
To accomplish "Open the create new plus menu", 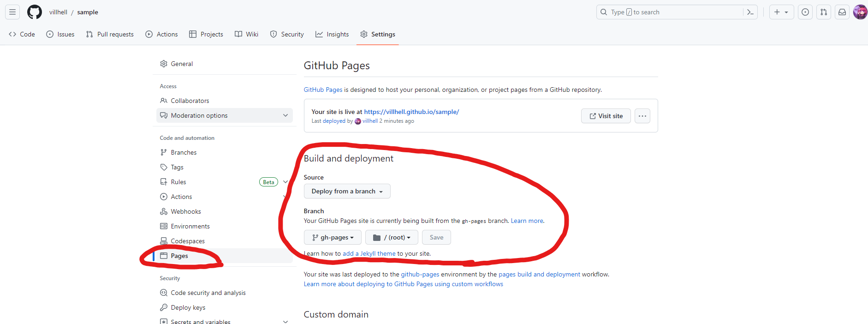I will (781, 12).
